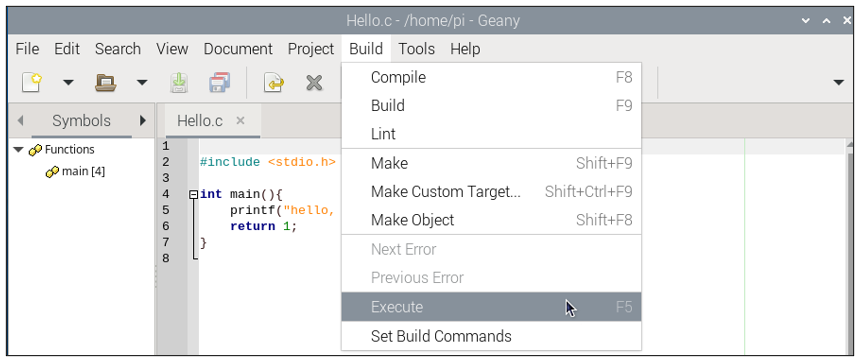
Task: Open the Tools menu
Action: click(x=416, y=49)
